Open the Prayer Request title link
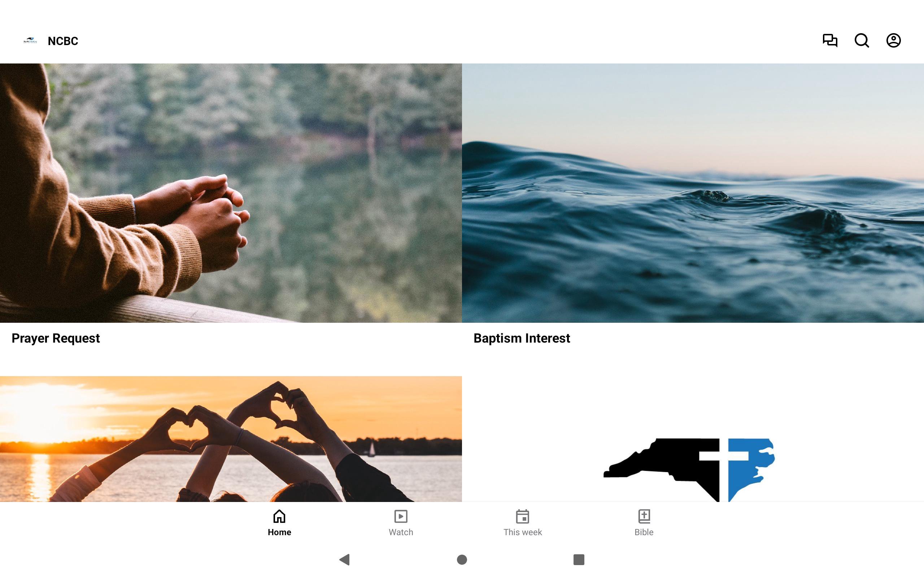 click(56, 339)
